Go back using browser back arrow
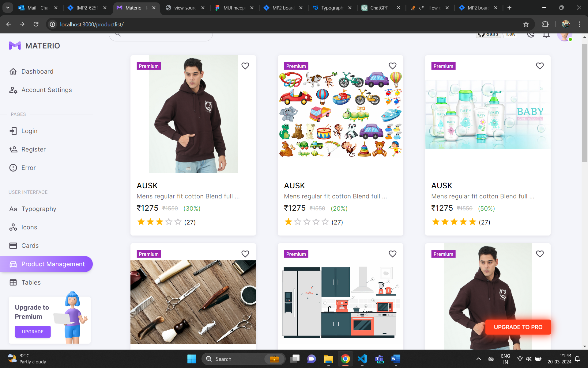 pos(9,24)
